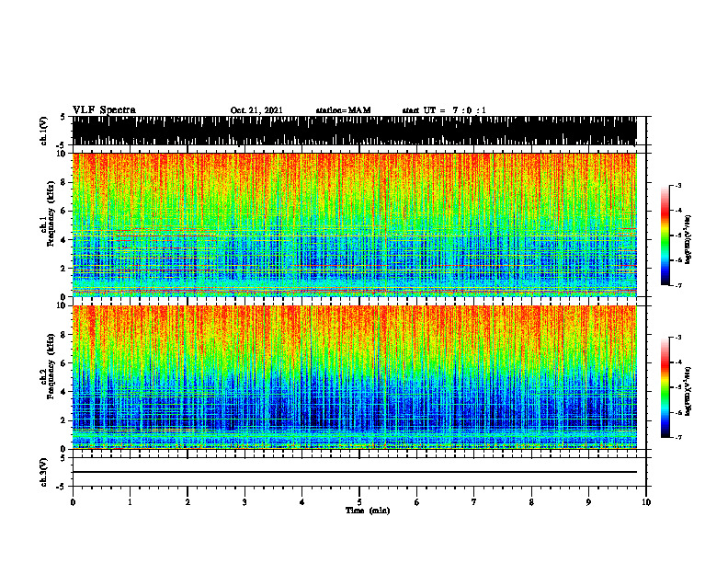Viewport: 728px width, 563px height.
Task: Click the "1" tick on the Time axis
Action: 130,502
